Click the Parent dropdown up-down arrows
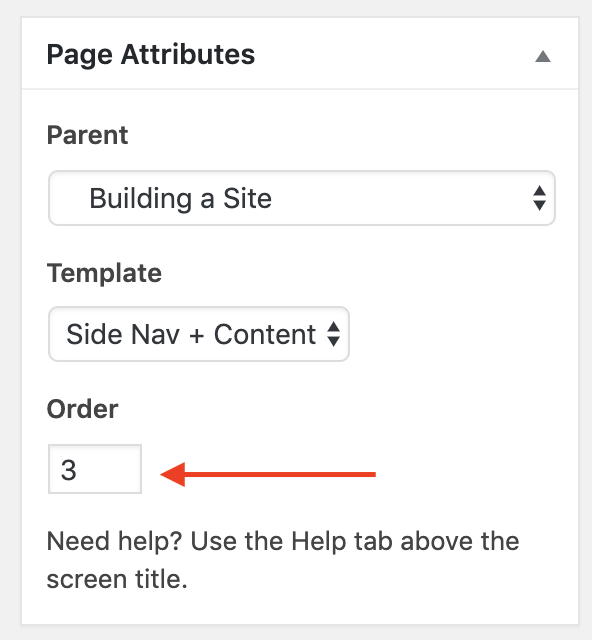Screen dimensions: 592x640 (539, 198)
